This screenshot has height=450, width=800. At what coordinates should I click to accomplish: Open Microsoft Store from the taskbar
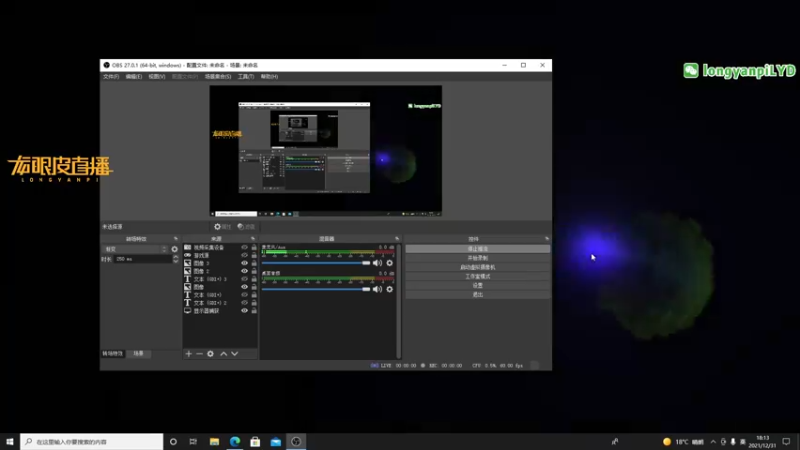point(255,442)
